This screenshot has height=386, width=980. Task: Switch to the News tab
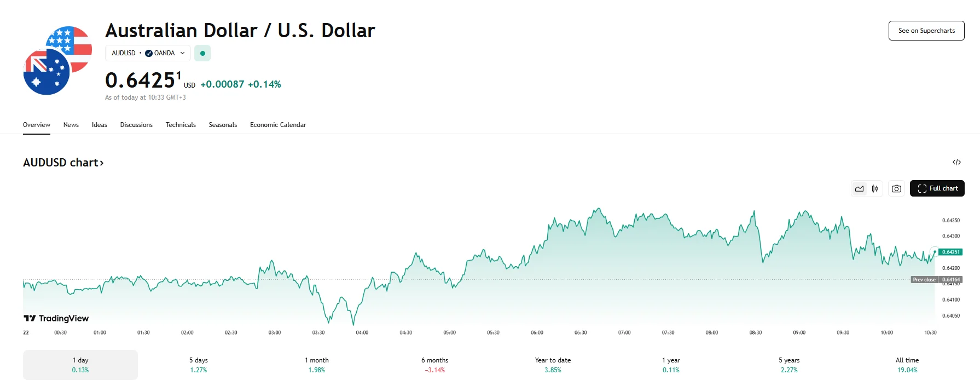click(71, 125)
